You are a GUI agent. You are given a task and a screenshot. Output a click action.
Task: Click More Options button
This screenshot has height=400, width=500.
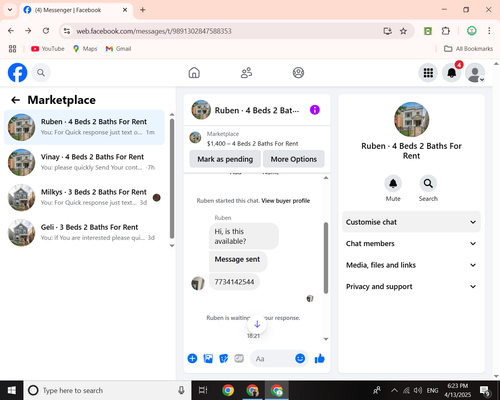click(x=294, y=159)
